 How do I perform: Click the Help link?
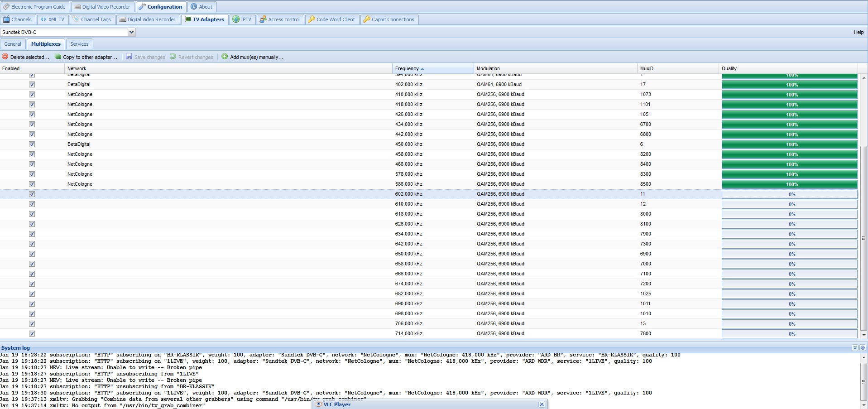858,32
